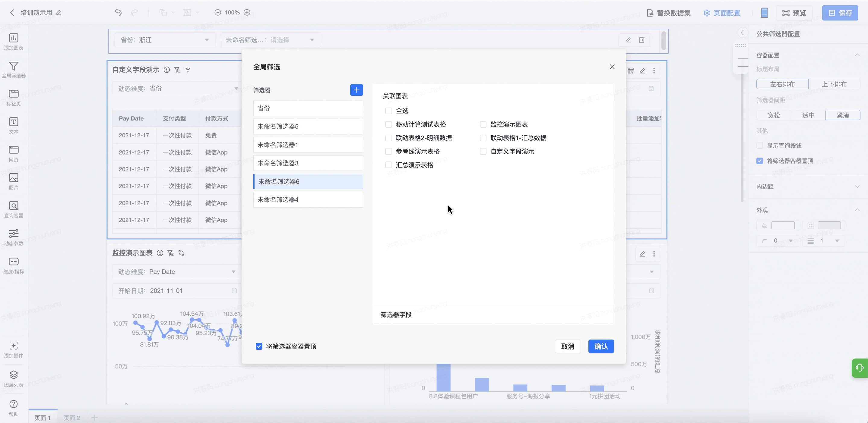
Task: Open the 省份: 浙江 dropdown
Action: [x=165, y=40]
